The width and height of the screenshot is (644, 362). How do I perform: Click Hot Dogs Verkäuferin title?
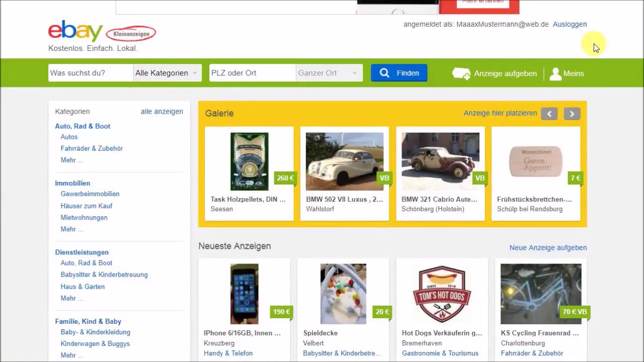pos(442,333)
